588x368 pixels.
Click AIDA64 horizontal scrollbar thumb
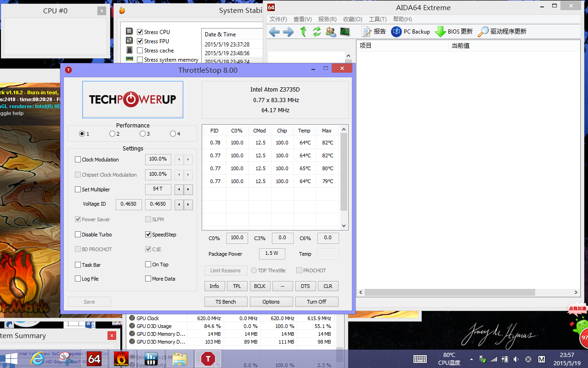coord(450,292)
